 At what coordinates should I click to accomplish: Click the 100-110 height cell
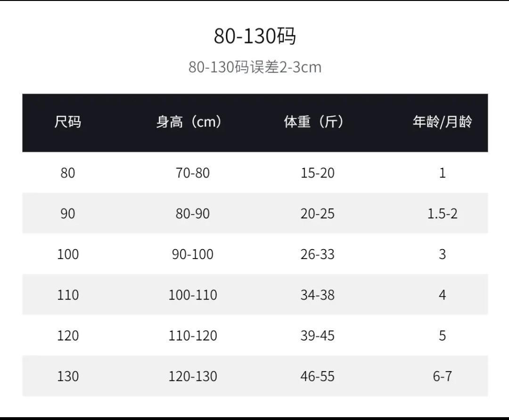[192, 295]
